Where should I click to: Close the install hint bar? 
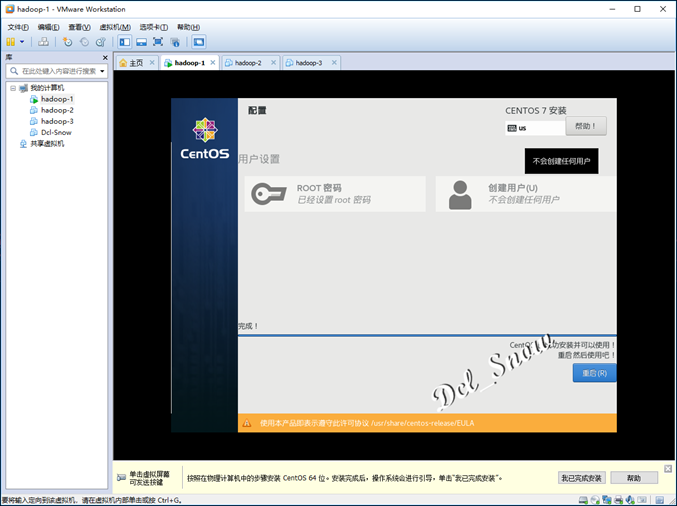(668, 468)
